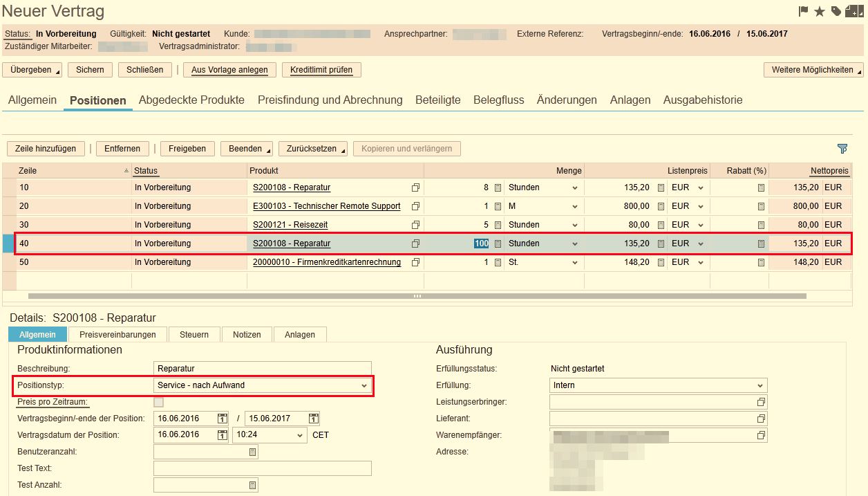Sort by the Zeile column header

pos(73,170)
